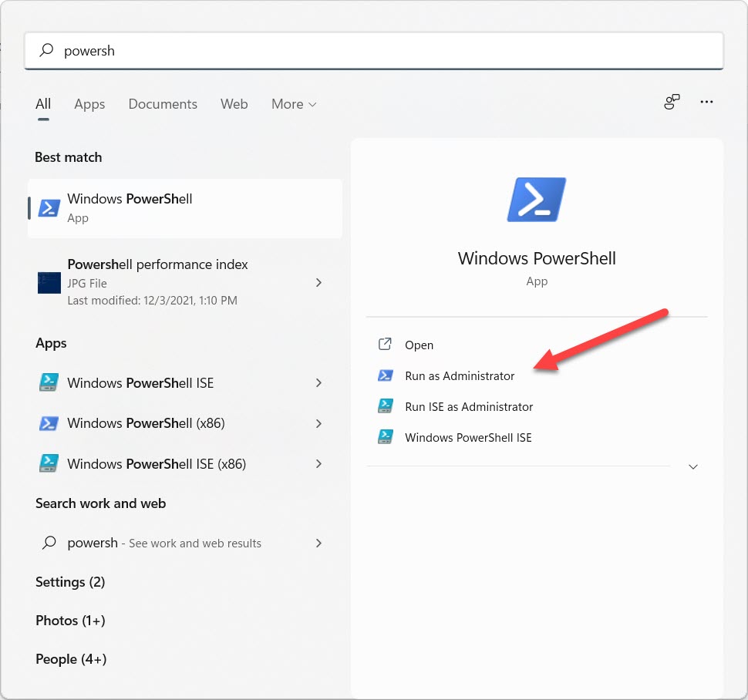Image resolution: width=748 pixels, height=700 pixels.
Task: Click powersh - See work and web results
Action: point(164,544)
